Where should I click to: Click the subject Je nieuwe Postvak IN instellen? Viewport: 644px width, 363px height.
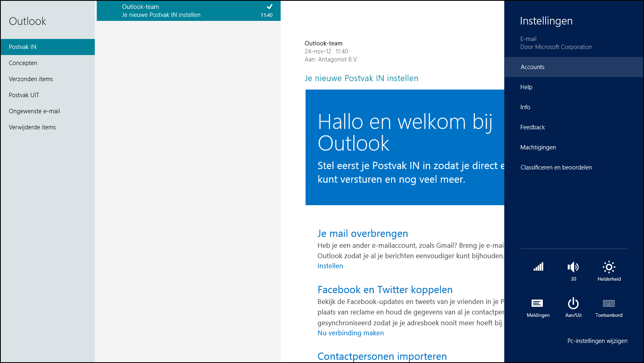pos(361,78)
